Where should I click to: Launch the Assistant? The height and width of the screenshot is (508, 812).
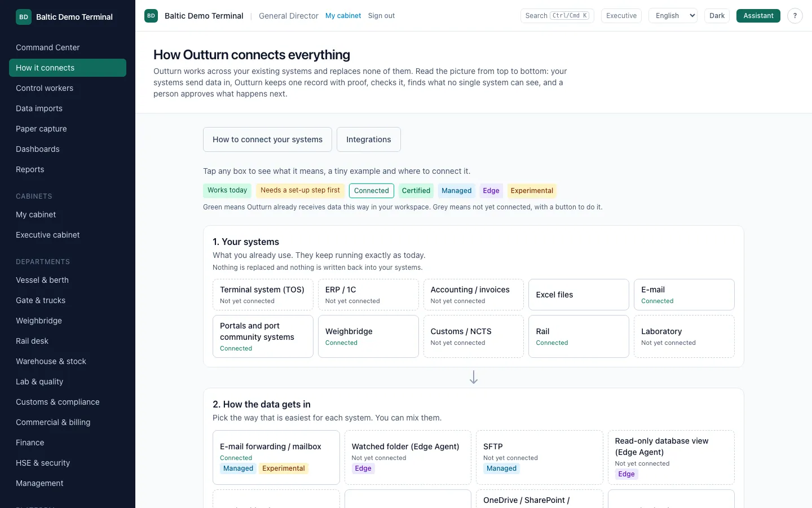pyautogui.click(x=758, y=16)
